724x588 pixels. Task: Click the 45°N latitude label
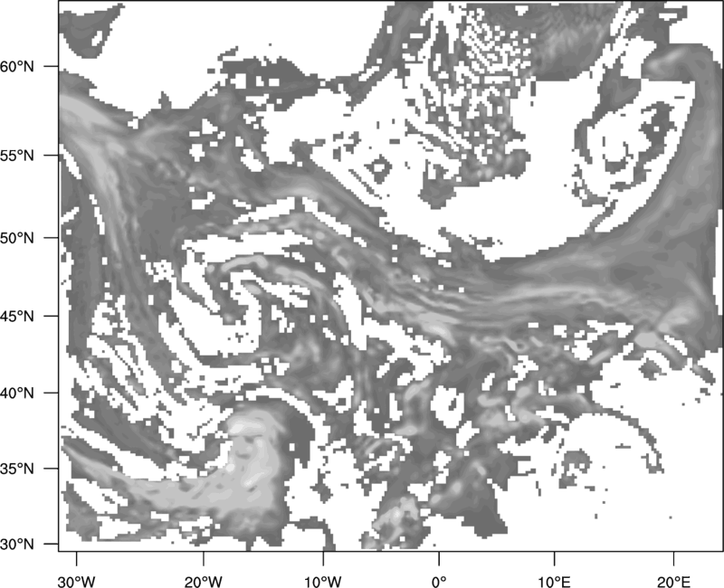[17, 316]
